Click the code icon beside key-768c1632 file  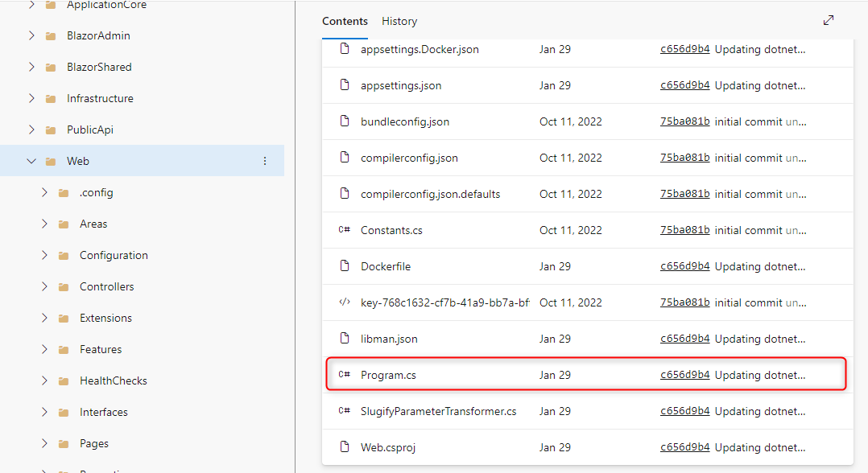click(345, 302)
